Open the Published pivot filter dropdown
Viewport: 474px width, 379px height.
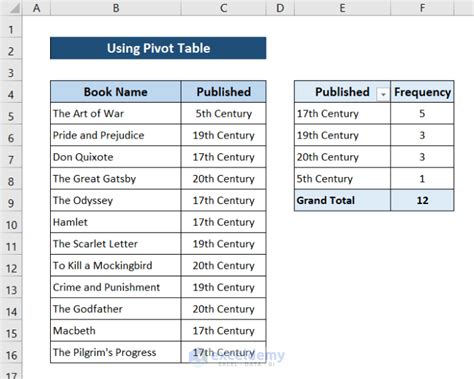pyautogui.click(x=383, y=94)
